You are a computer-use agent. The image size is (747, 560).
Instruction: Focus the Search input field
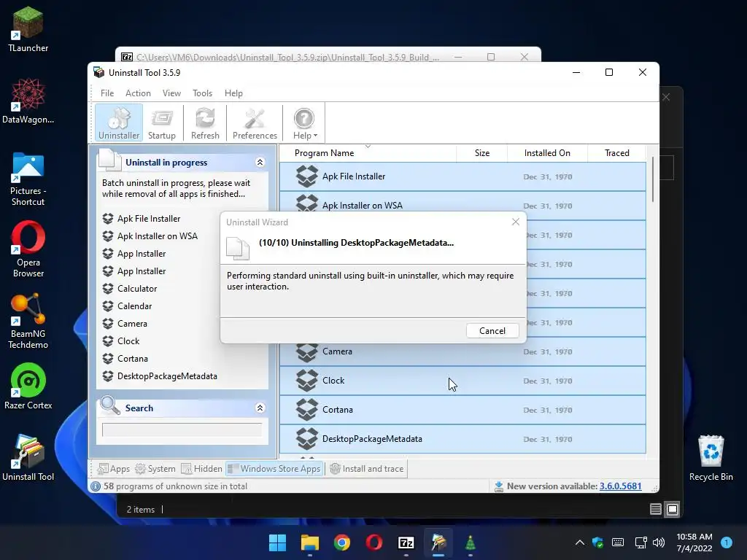click(x=182, y=430)
